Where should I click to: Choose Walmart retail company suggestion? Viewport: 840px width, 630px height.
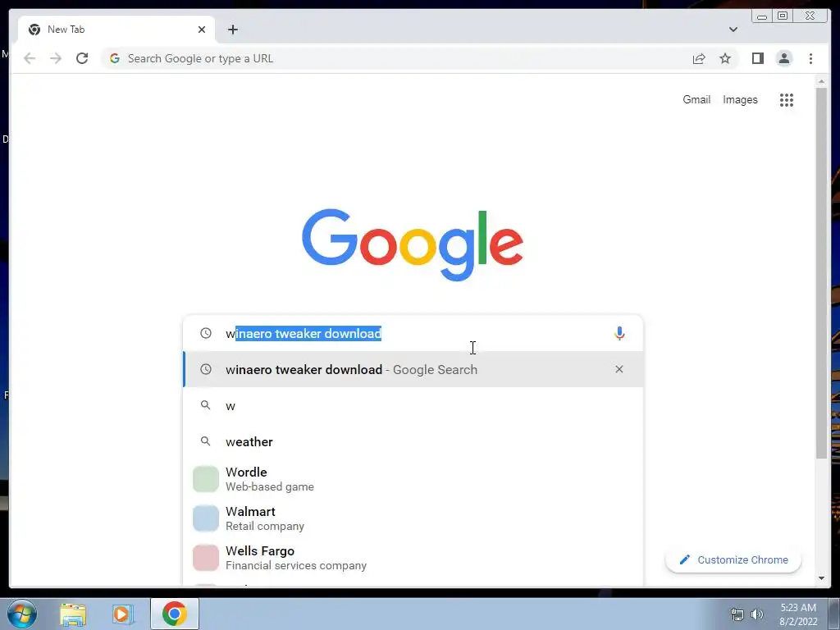tap(413, 518)
